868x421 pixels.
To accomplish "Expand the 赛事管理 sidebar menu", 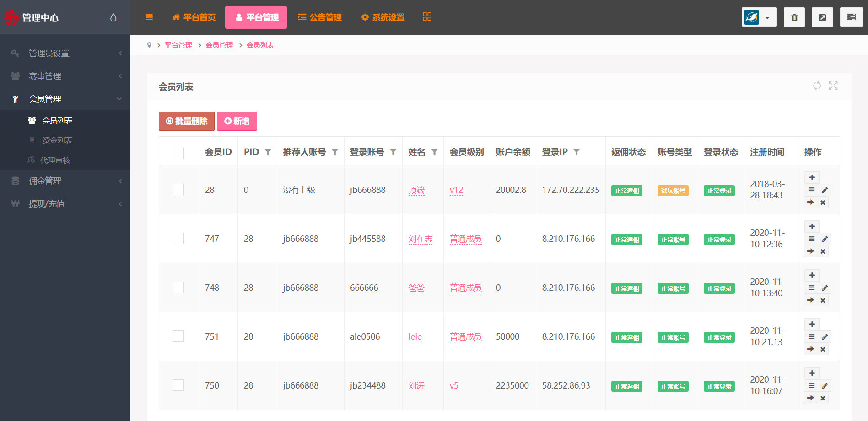I will click(65, 76).
